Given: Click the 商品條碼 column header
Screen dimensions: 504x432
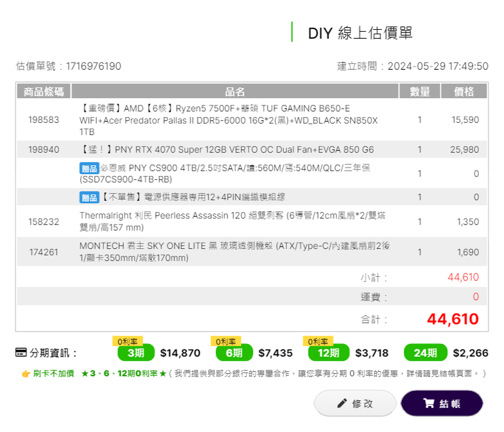Looking at the screenshot, I should pos(44,91).
